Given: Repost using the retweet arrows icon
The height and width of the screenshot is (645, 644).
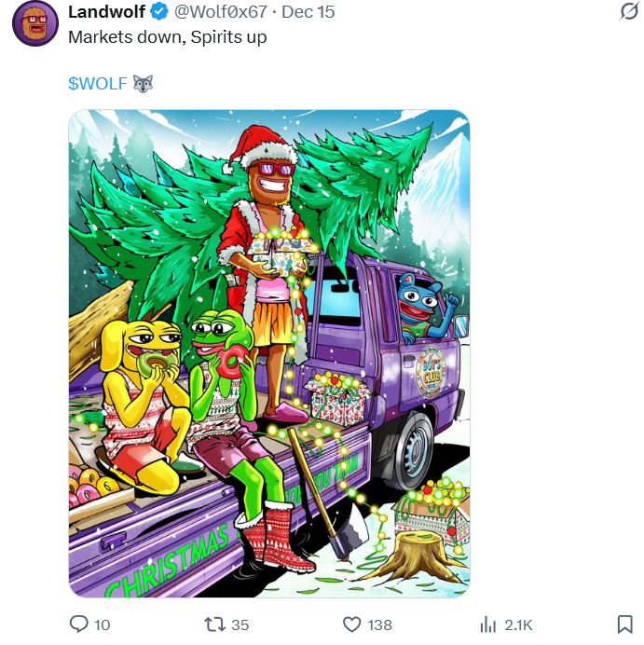Looking at the screenshot, I should click(x=212, y=624).
